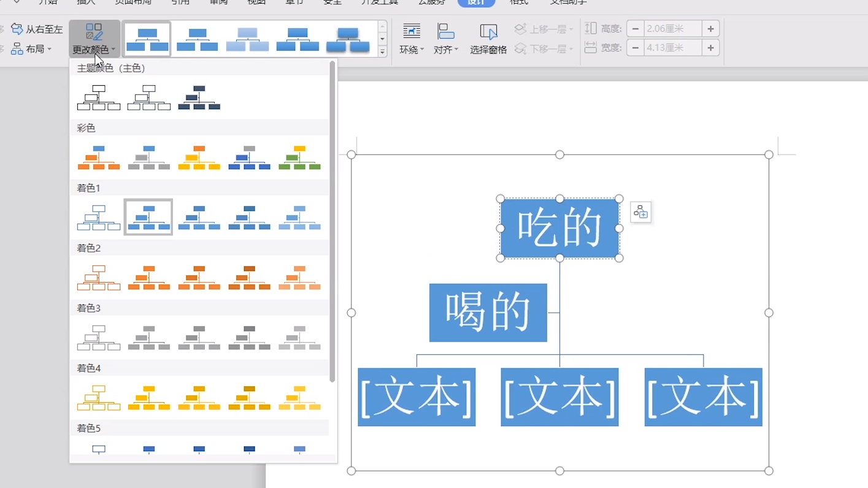Click the 着色5 section header
This screenshot has height=488, width=868.
(x=199, y=428)
